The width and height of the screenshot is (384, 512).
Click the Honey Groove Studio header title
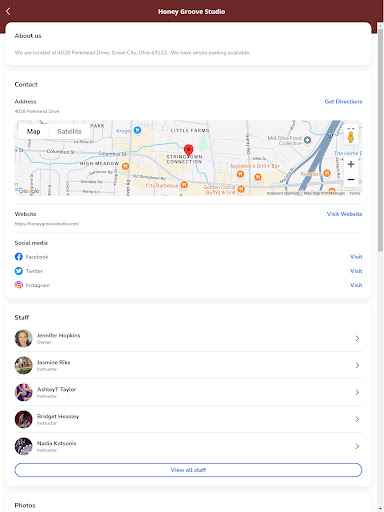(191, 12)
